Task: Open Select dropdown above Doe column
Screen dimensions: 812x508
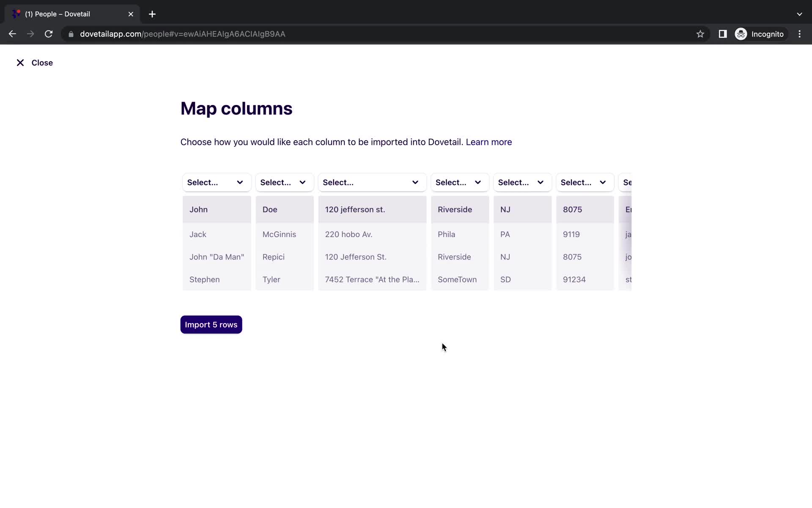Action: 285,182
